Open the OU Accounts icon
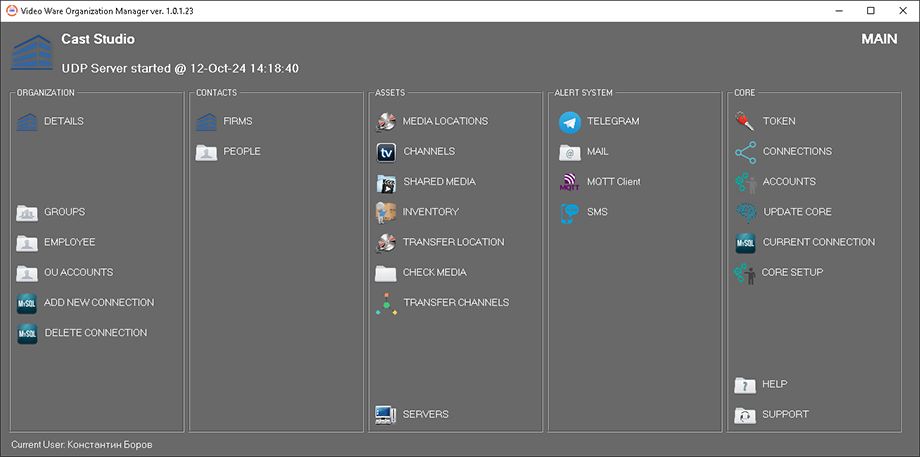Image resolution: width=920 pixels, height=457 pixels. [27, 273]
